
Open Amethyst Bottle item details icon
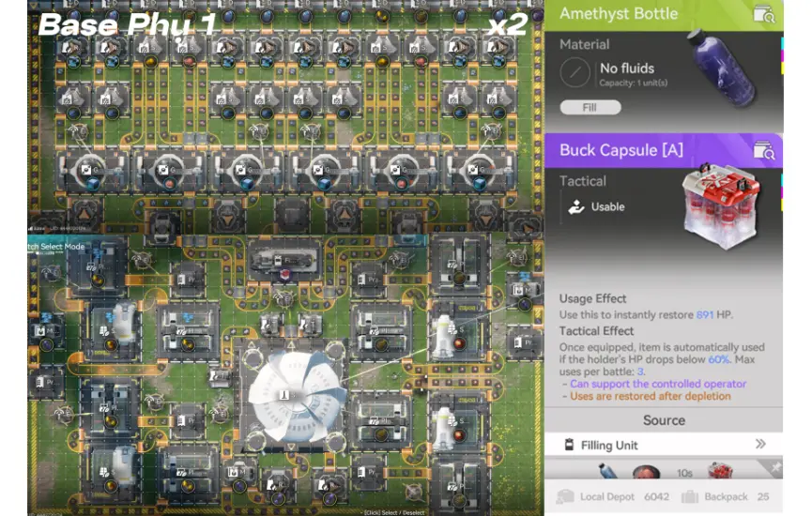point(764,14)
